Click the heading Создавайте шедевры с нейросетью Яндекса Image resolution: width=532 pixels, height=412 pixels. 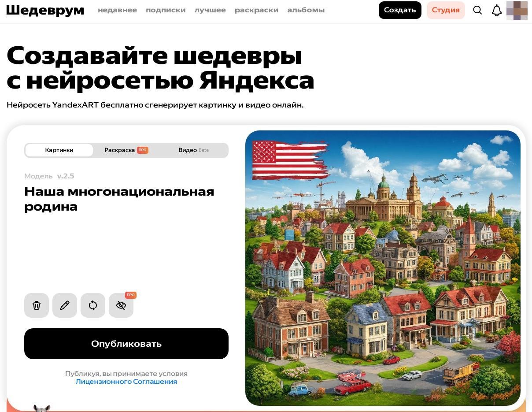coord(160,68)
